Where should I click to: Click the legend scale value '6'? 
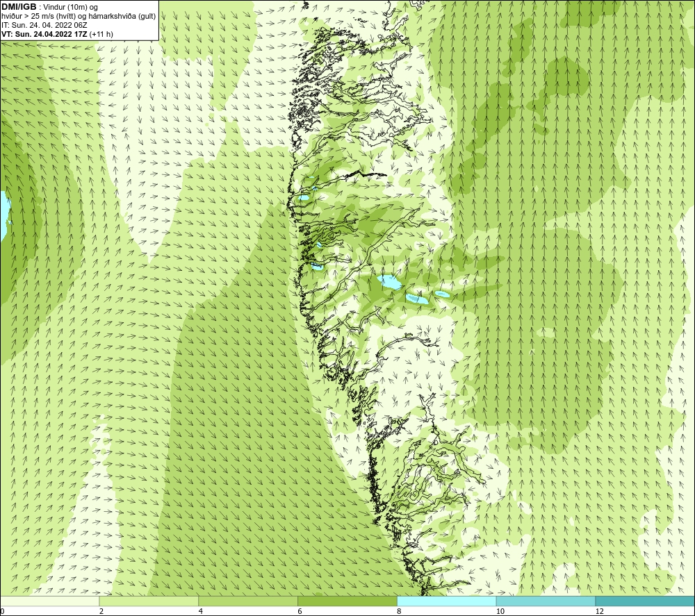click(300, 611)
